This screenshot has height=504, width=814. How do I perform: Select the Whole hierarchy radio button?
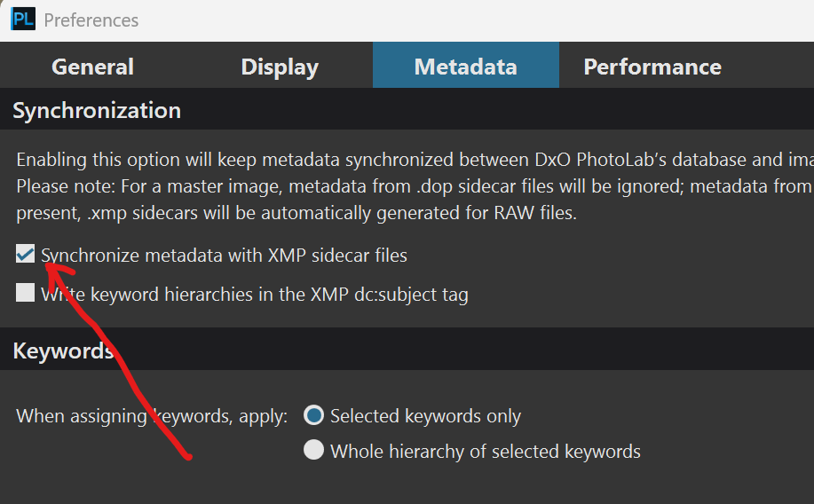coord(313,451)
